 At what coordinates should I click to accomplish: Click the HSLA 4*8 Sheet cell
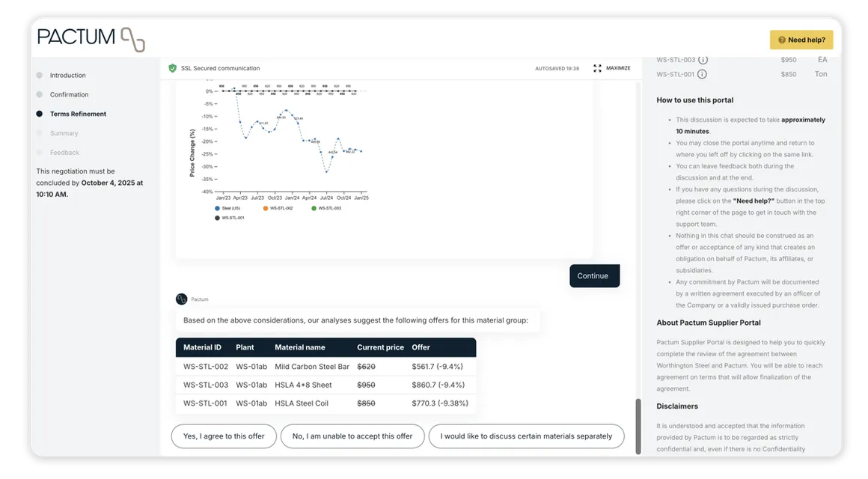coord(303,385)
